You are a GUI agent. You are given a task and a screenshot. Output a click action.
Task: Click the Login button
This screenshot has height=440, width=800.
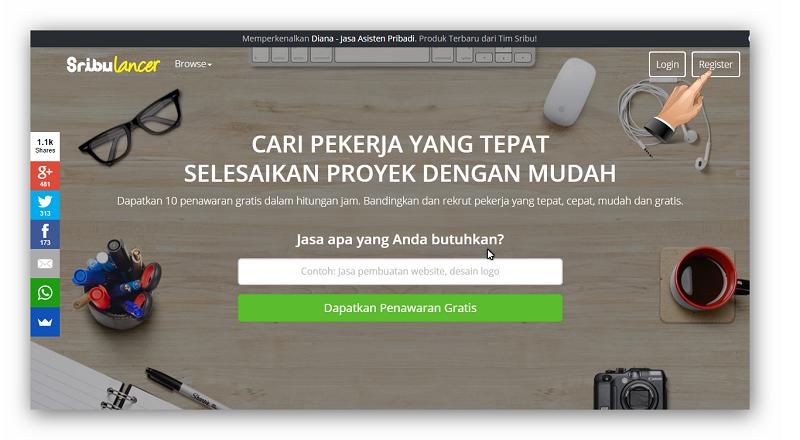click(x=667, y=64)
